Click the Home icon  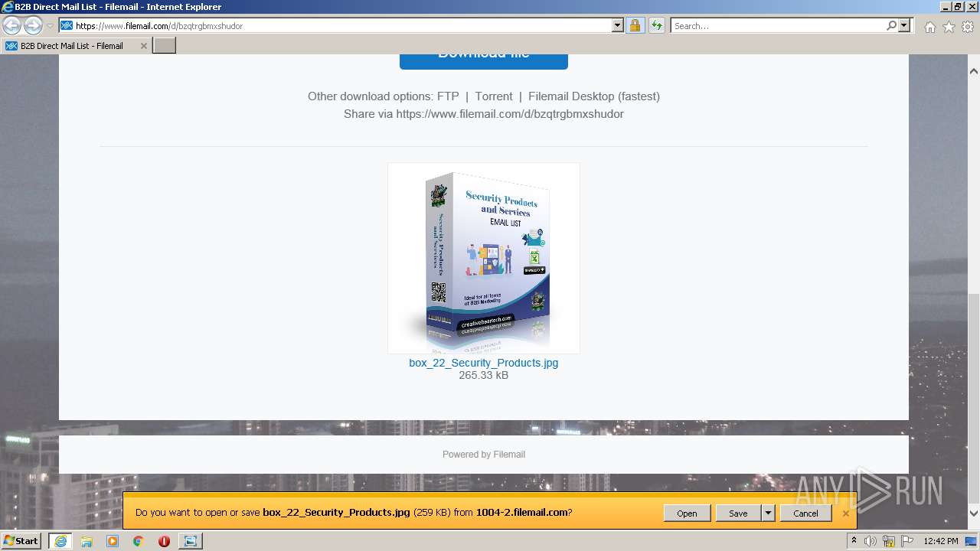(x=929, y=27)
